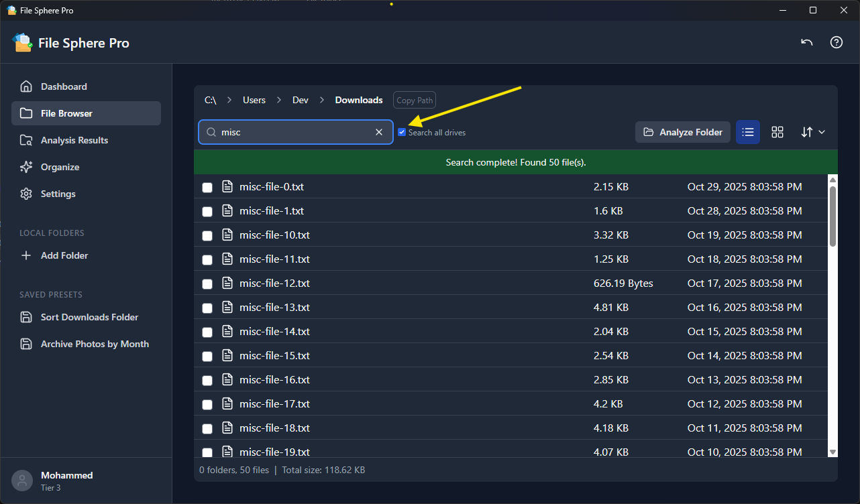860x504 pixels.
Task: Open the help question mark icon
Action: 837,42
